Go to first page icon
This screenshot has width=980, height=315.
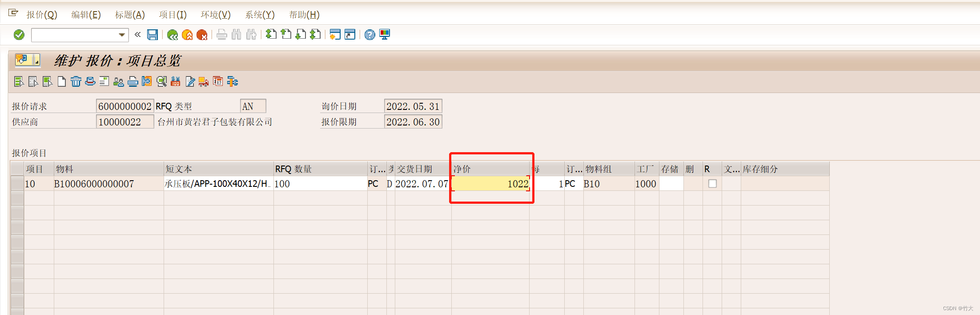[x=271, y=34]
